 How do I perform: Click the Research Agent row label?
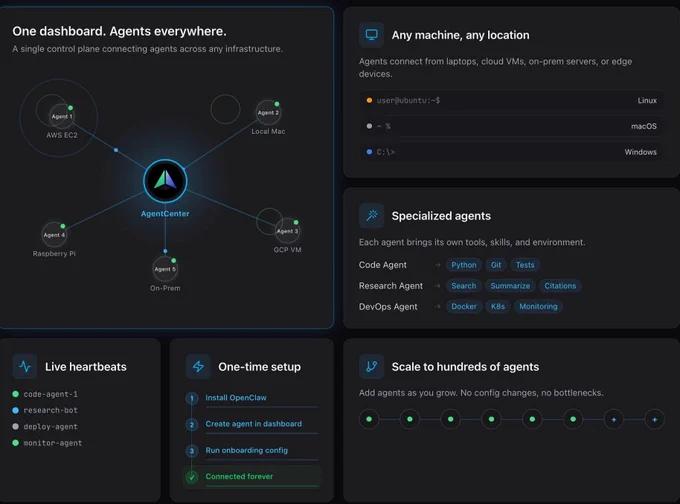(390, 286)
